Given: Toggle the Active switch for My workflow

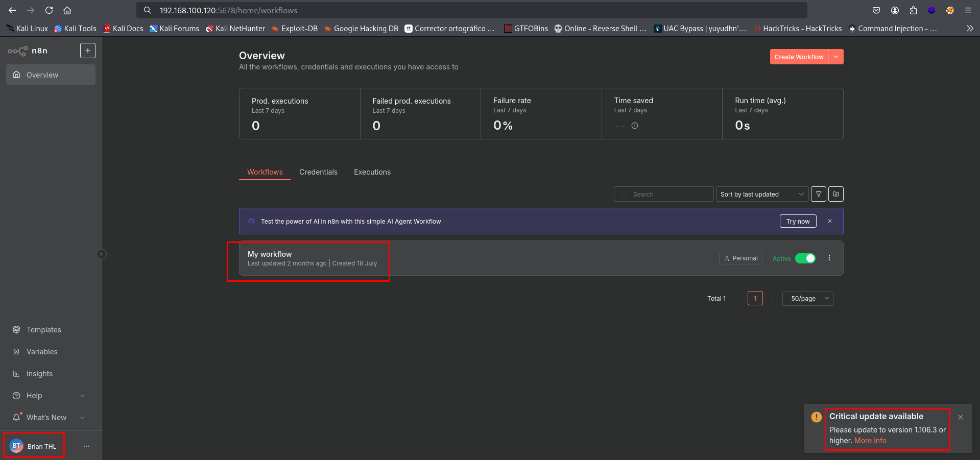Looking at the screenshot, I should [805, 258].
